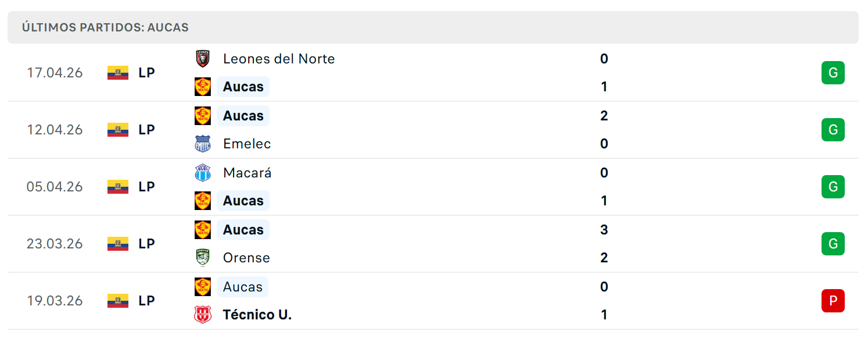Click Ecuador flag in 19.03.26 row
The image size is (868, 338).
pyautogui.click(x=118, y=301)
